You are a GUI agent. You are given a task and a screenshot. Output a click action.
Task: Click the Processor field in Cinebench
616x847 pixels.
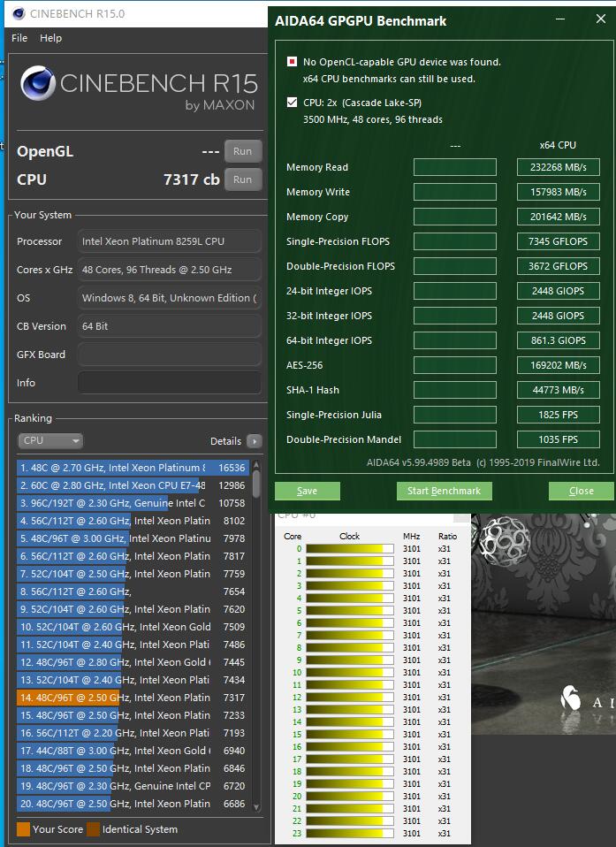tap(169, 241)
